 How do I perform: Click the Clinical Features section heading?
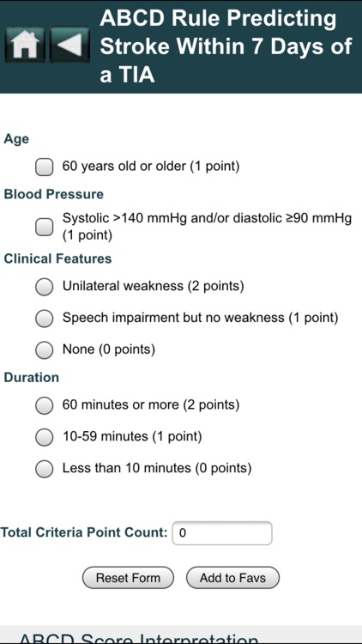point(57,258)
